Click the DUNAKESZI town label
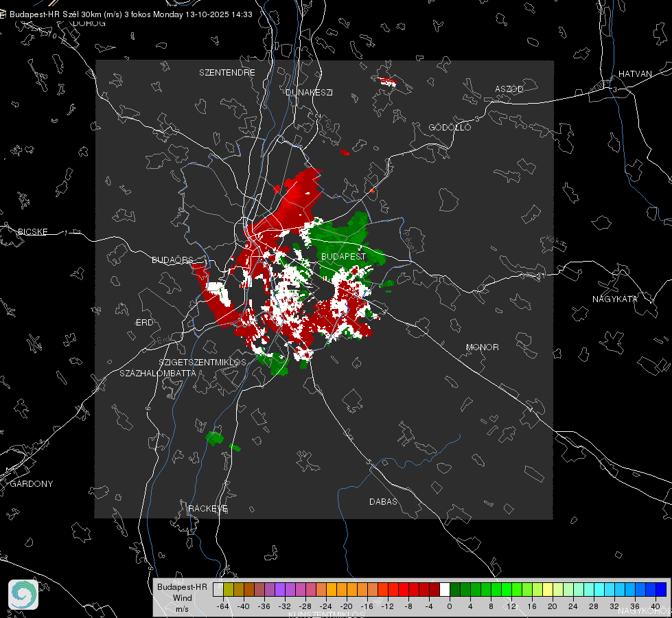The height and width of the screenshot is (618, 672). [x=309, y=93]
